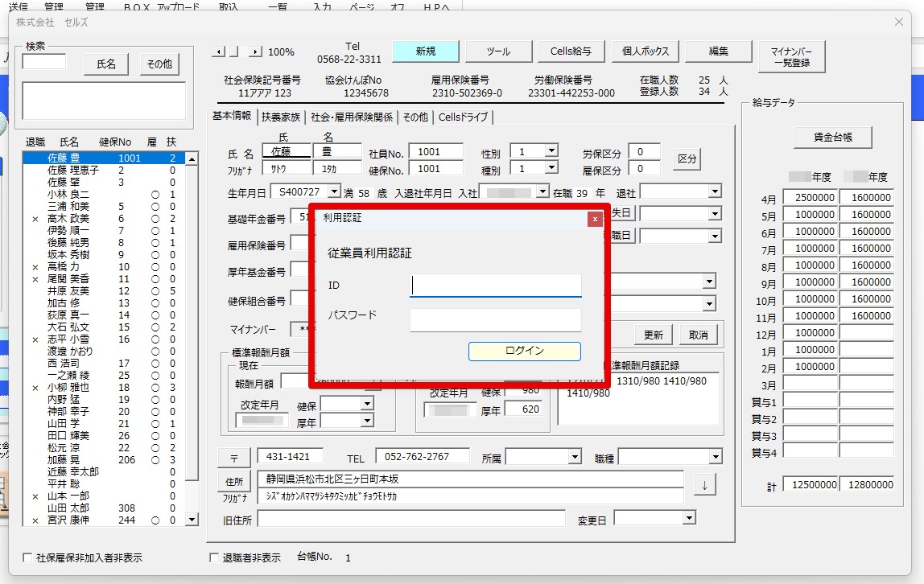
Task: Click the パスワード input field
Action: point(496,320)
